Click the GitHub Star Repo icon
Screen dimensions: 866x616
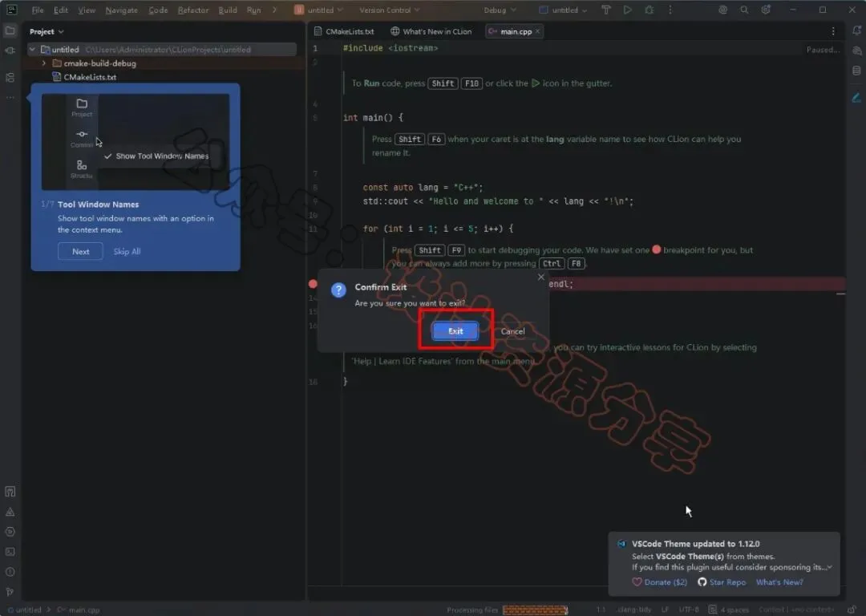[x=702, y=582]
